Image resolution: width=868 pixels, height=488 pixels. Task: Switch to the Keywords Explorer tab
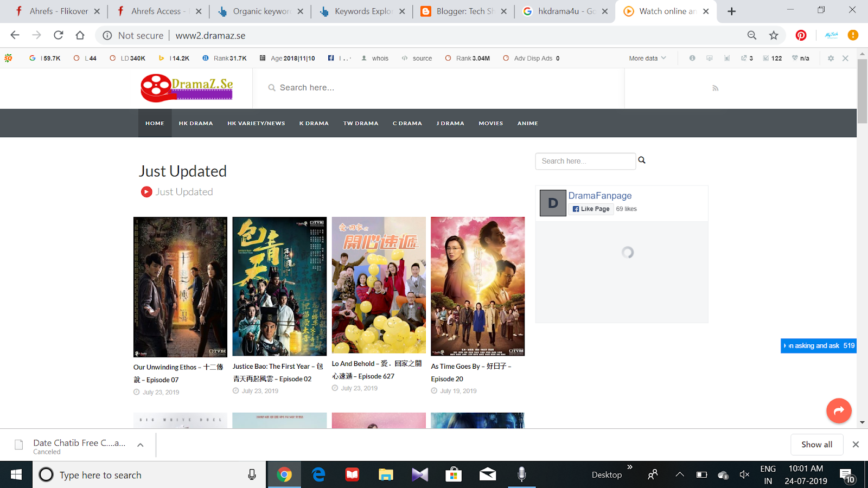(363, 11)
